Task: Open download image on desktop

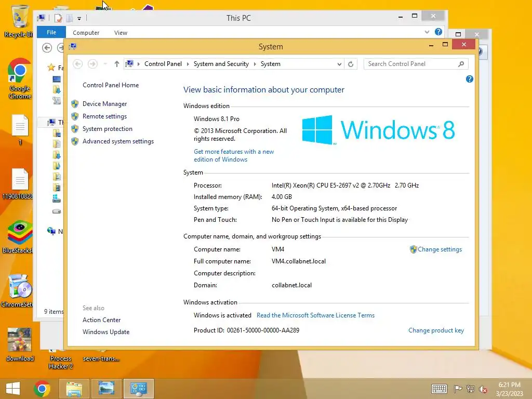Action: coord(20,345)
